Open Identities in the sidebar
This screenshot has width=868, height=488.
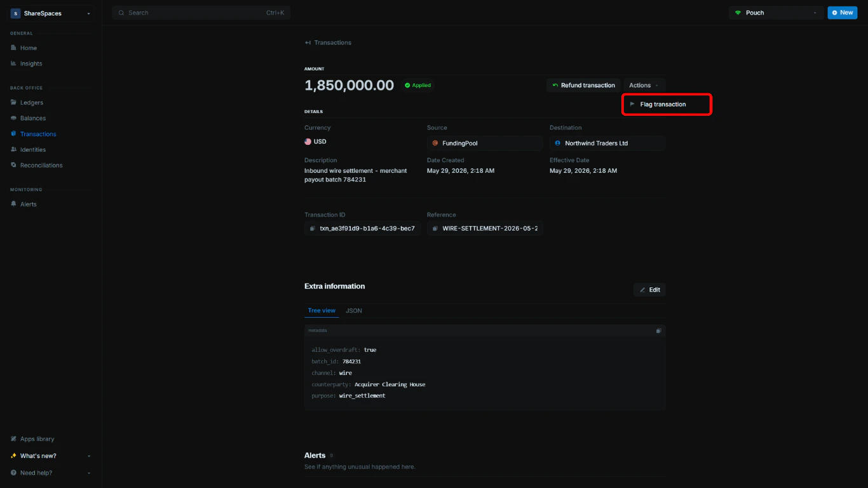(33, 150)
